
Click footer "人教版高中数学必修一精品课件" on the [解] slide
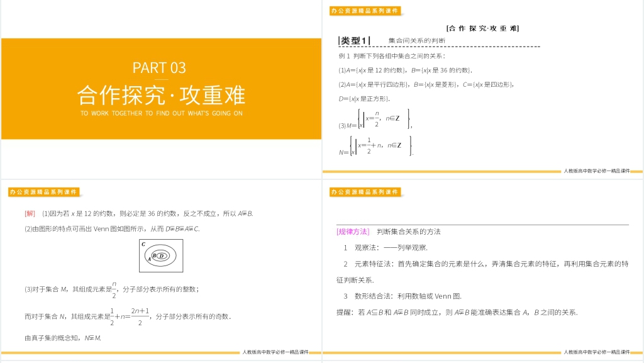(275, 352)
